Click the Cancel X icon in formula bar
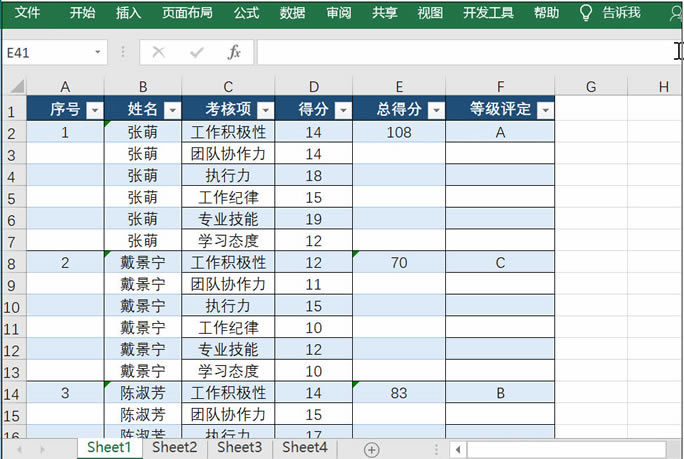684x459 pixels. 158,52
